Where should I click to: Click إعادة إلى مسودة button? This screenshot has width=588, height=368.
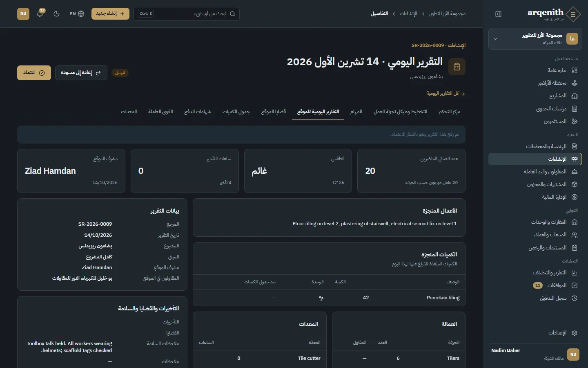[81, 73]
